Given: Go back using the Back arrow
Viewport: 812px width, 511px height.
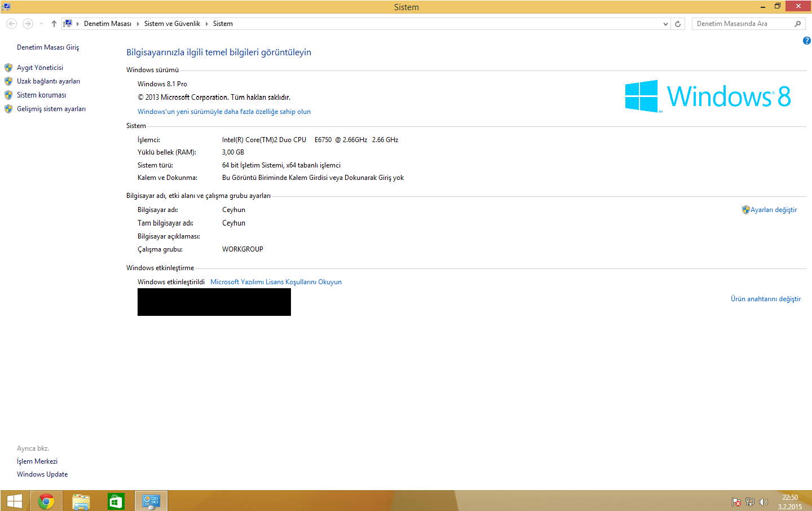Looking at the screenshot, I should (11, 24).
